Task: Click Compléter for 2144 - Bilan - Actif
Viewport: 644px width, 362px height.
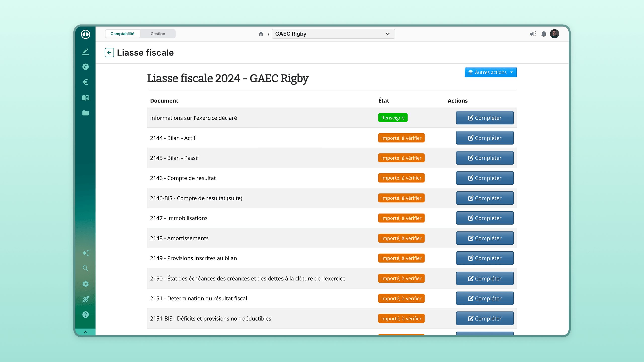Action: pos(485,138)
